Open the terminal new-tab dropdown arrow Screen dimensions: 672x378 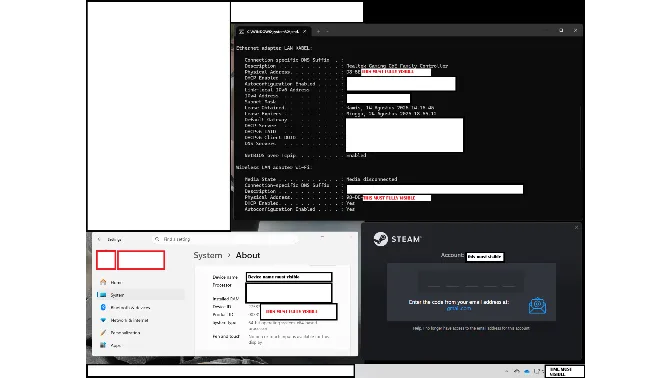[x=327, y=31]
